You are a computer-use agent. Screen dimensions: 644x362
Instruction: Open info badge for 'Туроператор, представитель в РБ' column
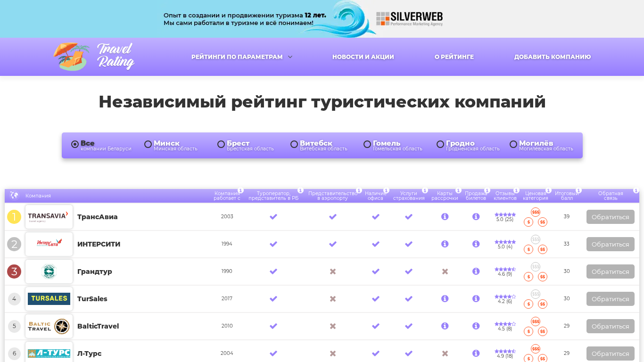click(x=300, y=190)
